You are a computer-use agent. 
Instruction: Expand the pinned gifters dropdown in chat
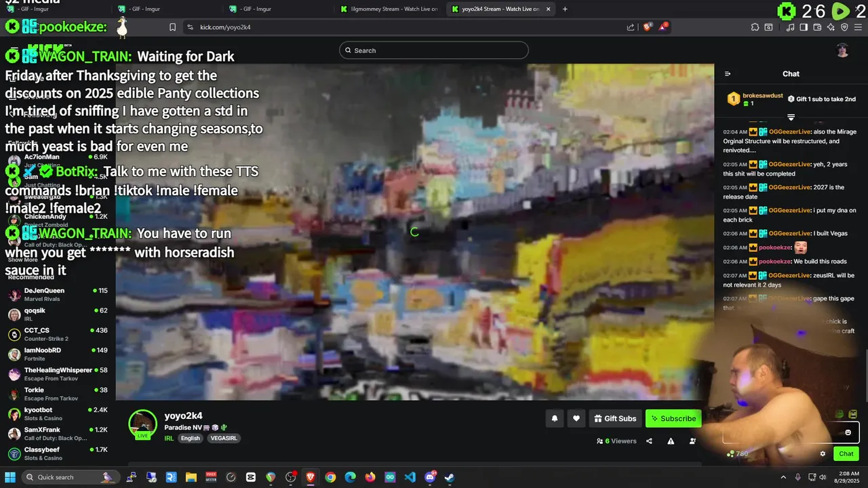(791, 117)
